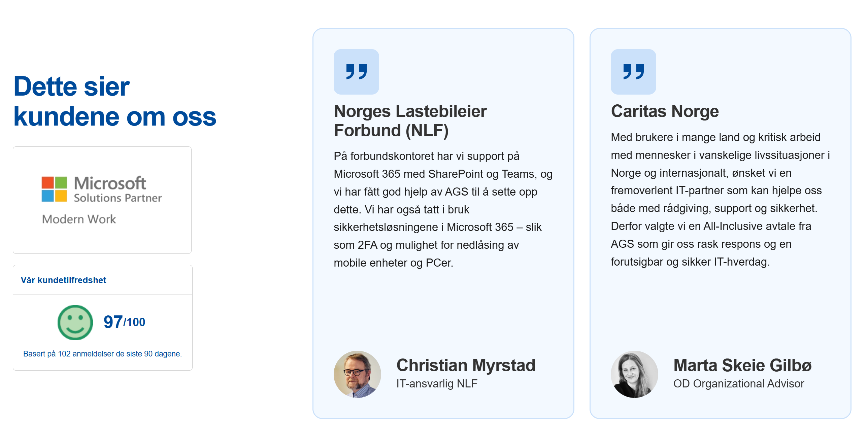Open Marta Skeie Gilbø's profile photo
Image resolution: width=868 pixels, height=446 pixels.
634,374
